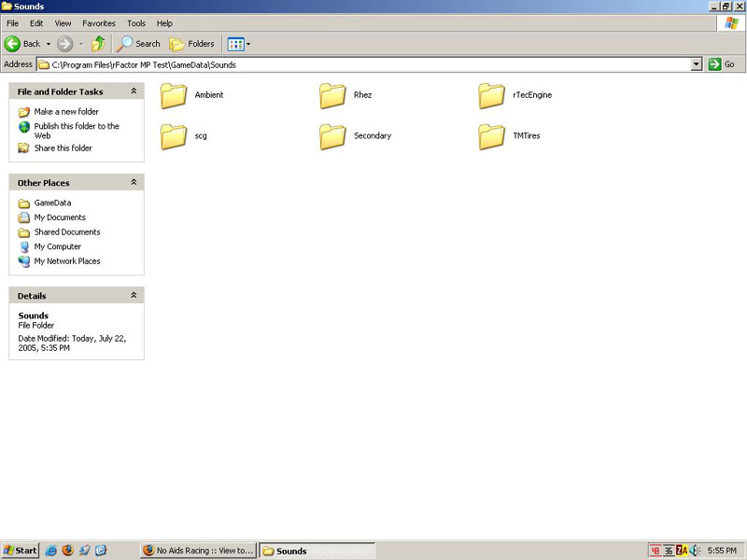Screen dimensions: 747x560
Task: Go up one folder level
Action: (99, 44)
